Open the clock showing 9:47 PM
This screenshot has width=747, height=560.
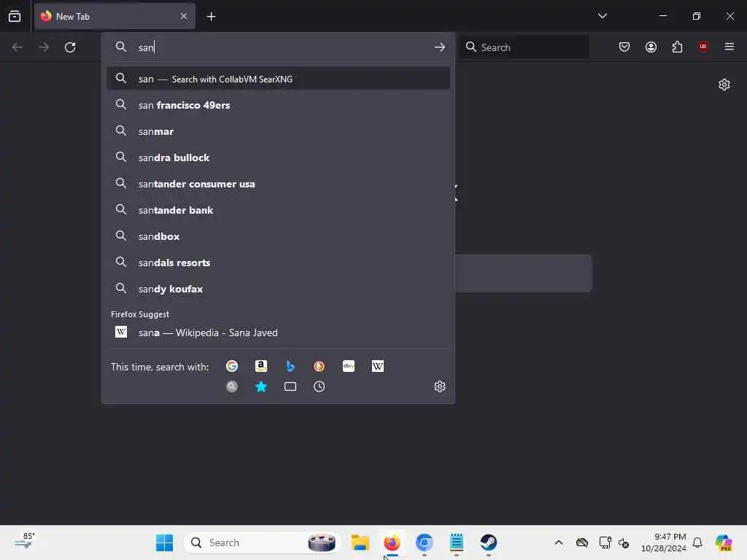[x=664, y=542]
